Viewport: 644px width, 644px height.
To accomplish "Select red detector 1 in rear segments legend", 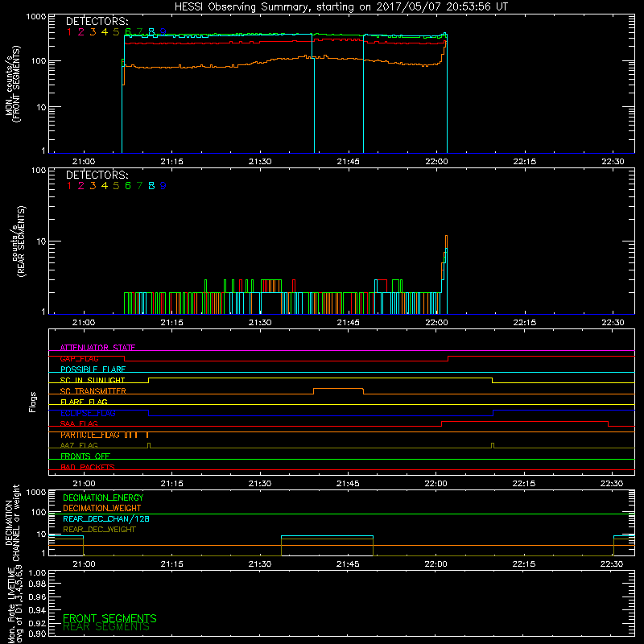I will [69, 186].
